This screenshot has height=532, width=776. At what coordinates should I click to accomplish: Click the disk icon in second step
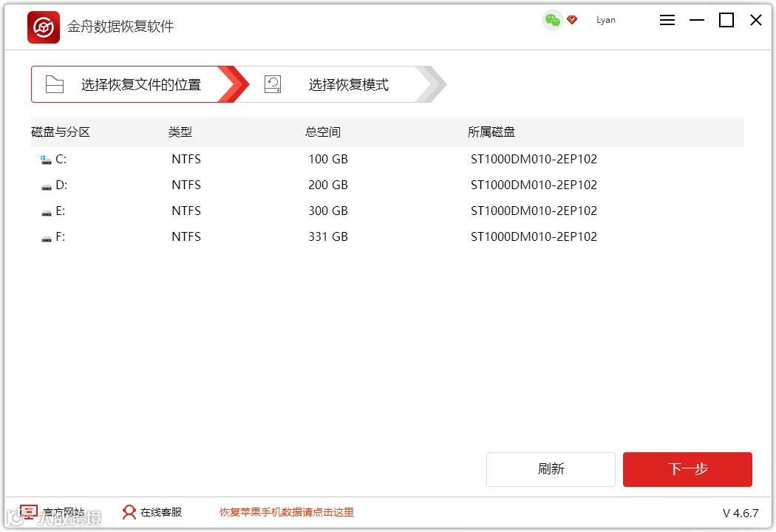(273, 84)
